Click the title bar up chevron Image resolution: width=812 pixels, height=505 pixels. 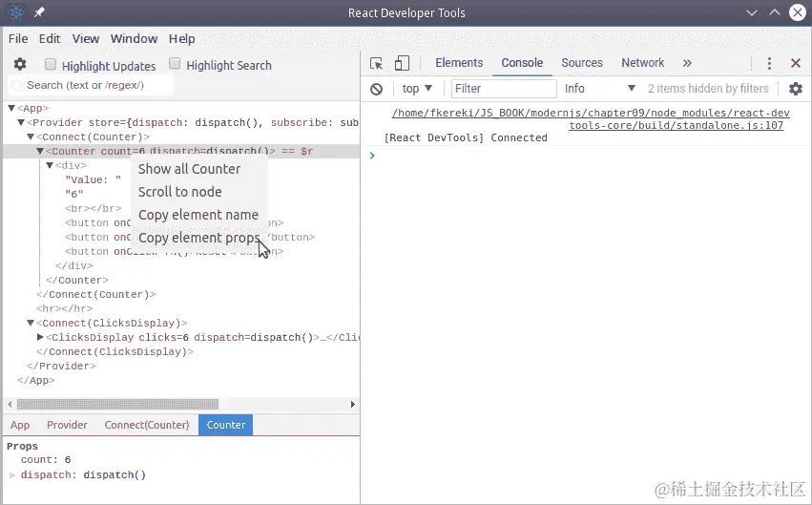click(x=774, y=12)
